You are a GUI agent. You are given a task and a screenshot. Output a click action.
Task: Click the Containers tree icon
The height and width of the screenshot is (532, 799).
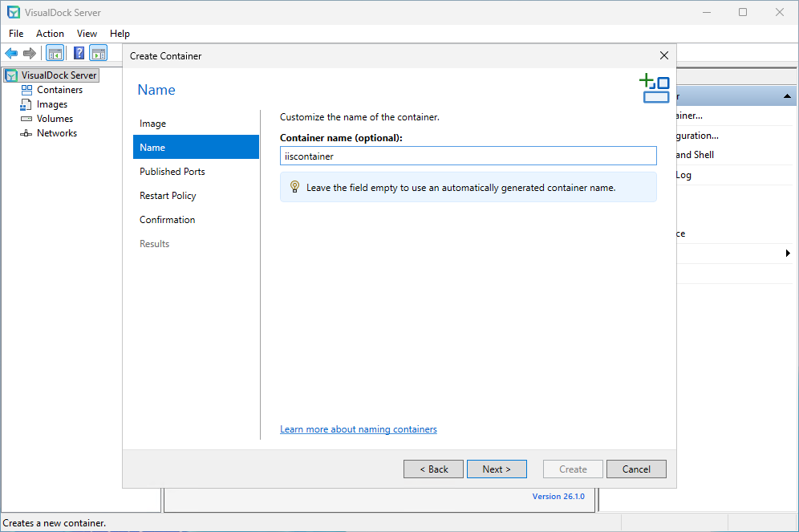click(x=26, y=90)
